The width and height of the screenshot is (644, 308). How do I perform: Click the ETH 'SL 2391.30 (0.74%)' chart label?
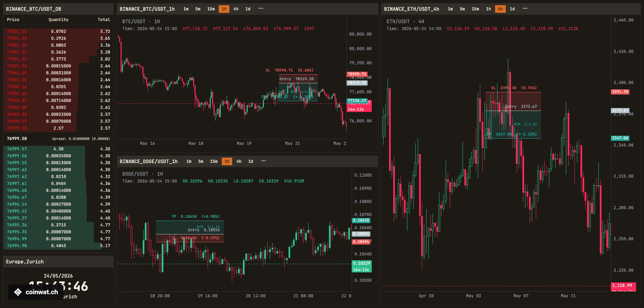click(x=514, y=88)
